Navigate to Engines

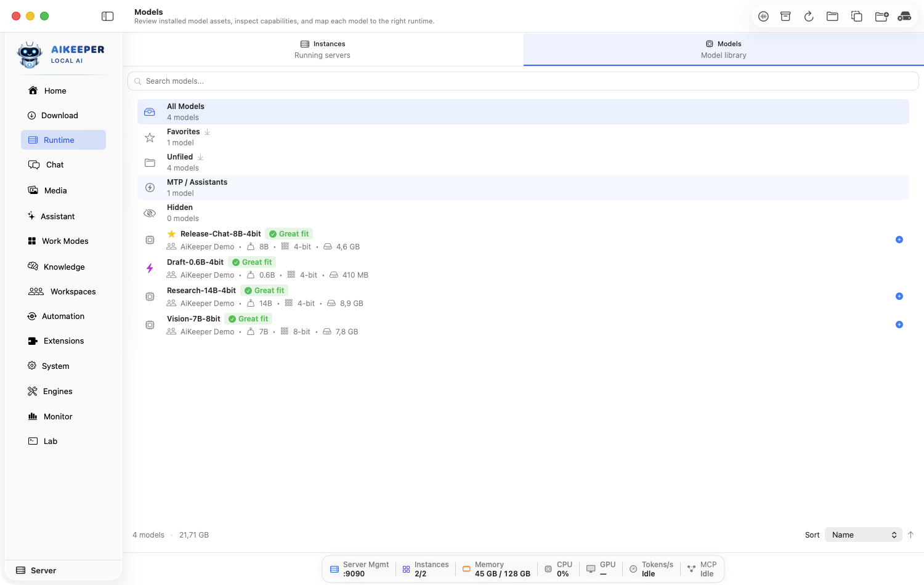(63, 391)
